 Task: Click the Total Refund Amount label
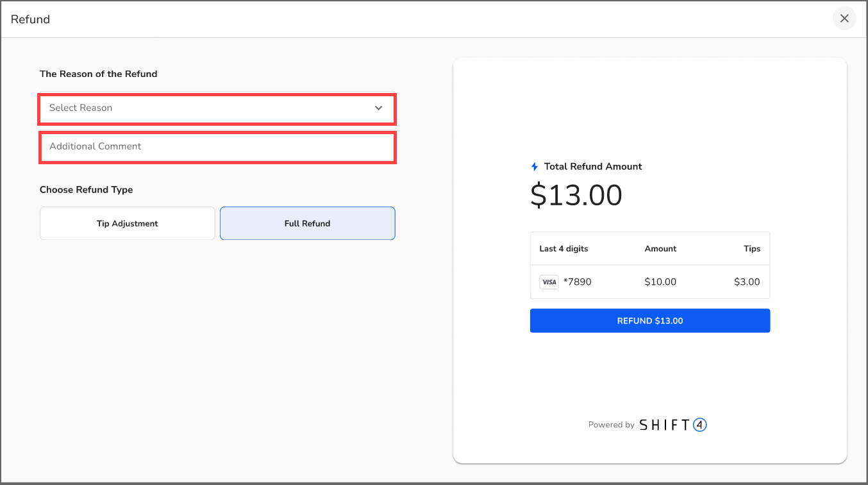593,167
